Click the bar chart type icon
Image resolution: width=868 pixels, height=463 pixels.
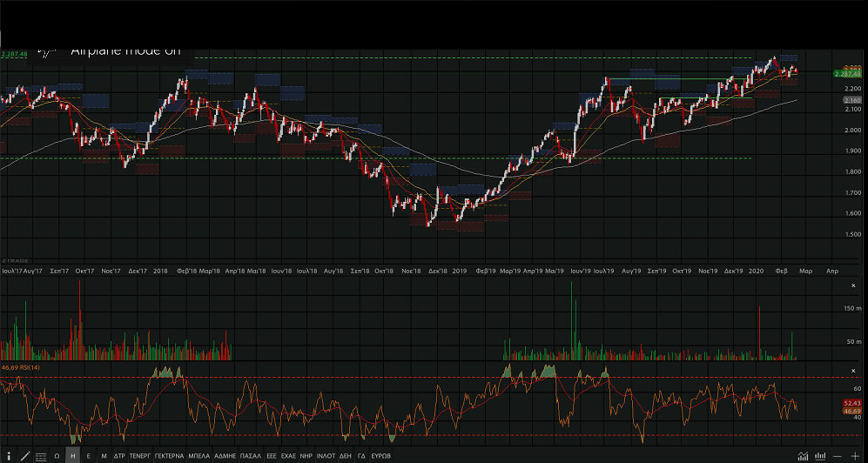click(x=820, y=456)
